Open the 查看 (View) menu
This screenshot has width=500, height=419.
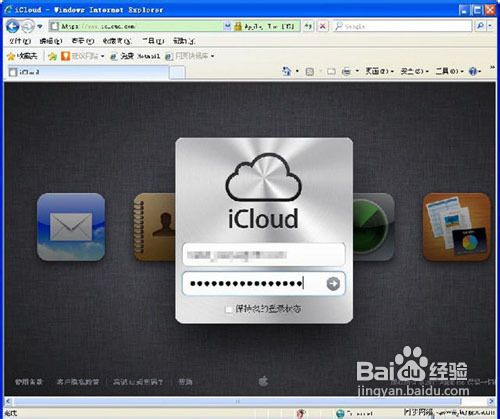(x=83, y=41)
